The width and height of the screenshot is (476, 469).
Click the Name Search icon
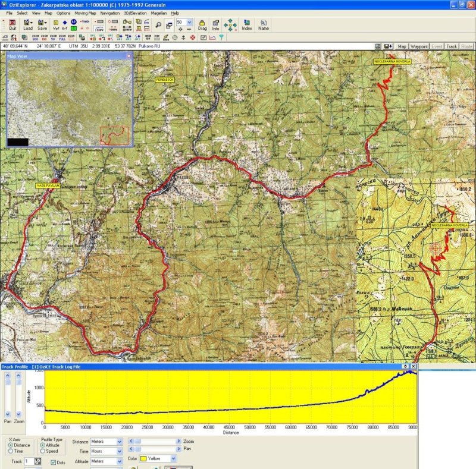264,24
